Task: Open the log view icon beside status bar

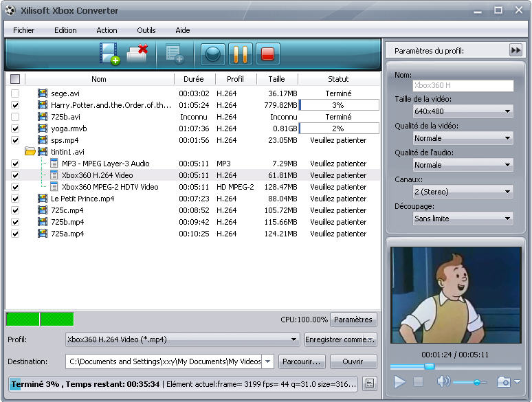Action: click(370, 383)
